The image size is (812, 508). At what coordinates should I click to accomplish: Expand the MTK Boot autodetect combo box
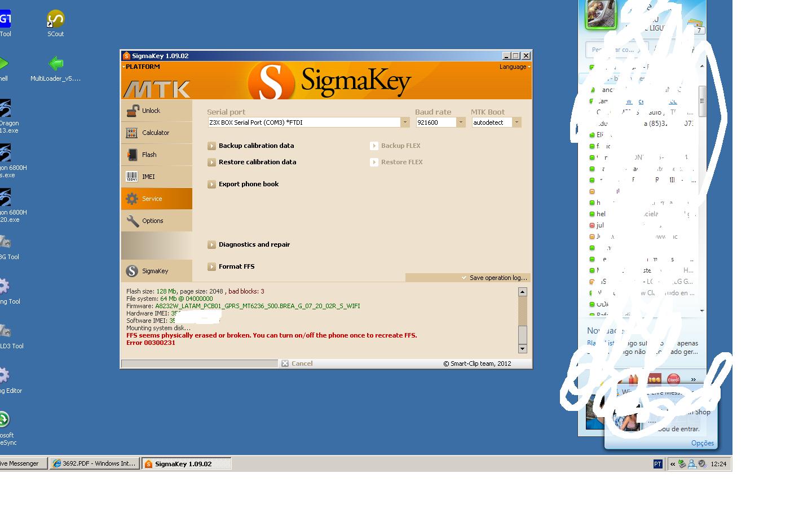(516, 122)
